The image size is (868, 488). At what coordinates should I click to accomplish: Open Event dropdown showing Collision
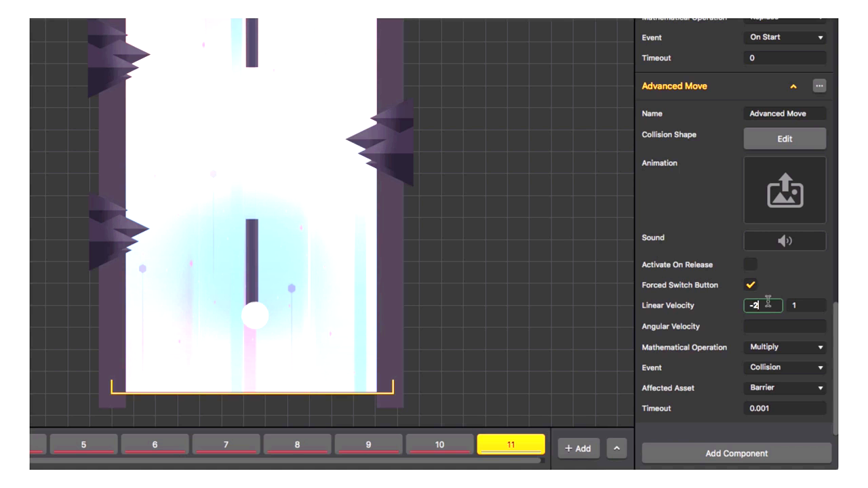pos(785,367)
